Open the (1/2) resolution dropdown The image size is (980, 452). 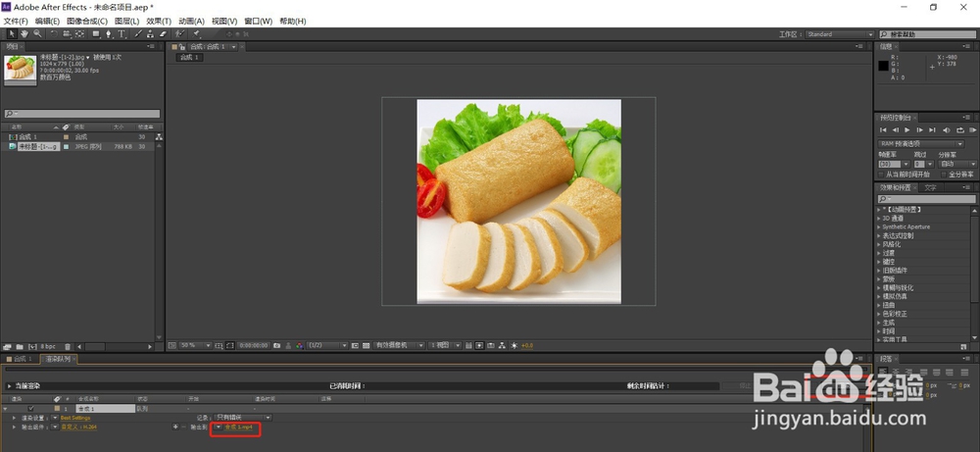pos(327,345)
